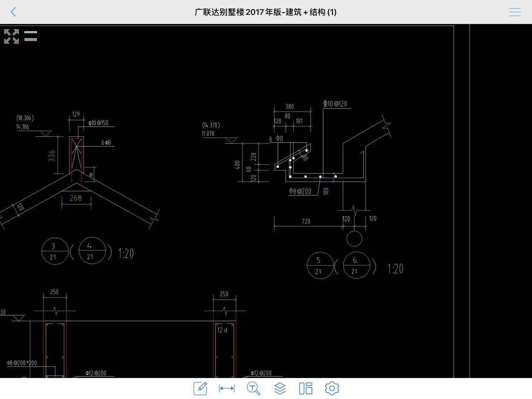
Task: Tap the back arrow in header
Action: tap(14, 12)
